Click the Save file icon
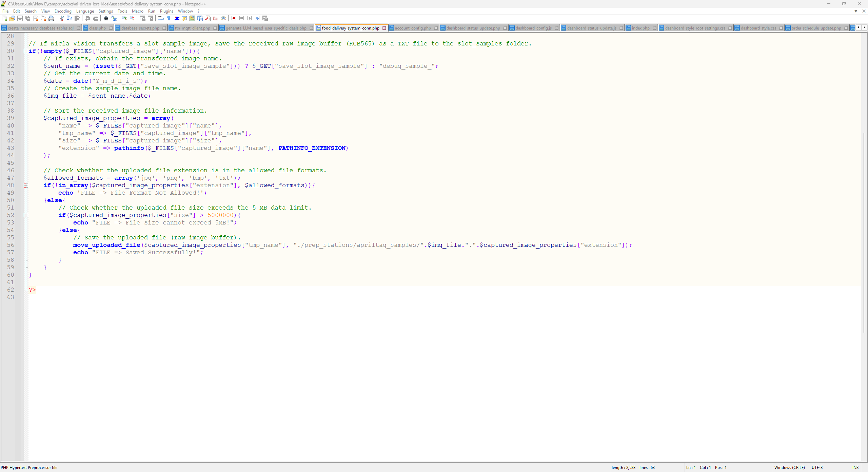Screen dimensions: 868x472 coord(20,18)
